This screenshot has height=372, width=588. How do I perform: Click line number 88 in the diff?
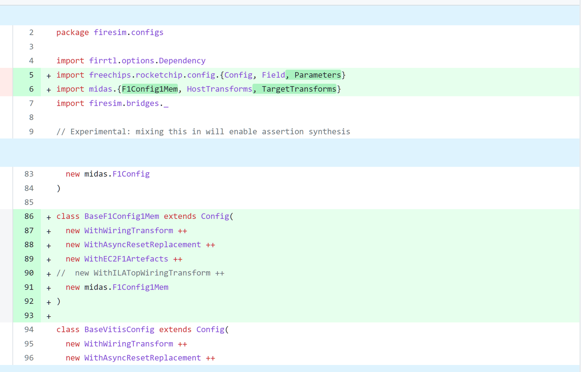pyautogui.click(x=29, y=245)
